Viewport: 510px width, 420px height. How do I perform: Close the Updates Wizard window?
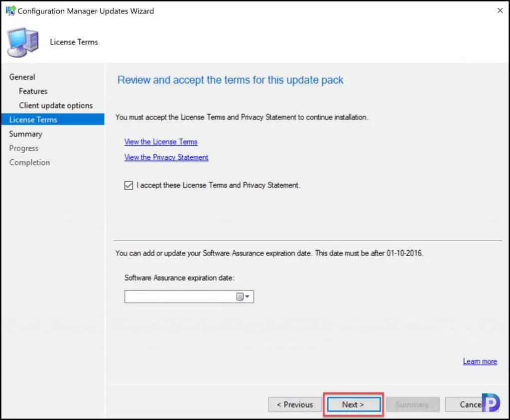(x=500, y=11)
